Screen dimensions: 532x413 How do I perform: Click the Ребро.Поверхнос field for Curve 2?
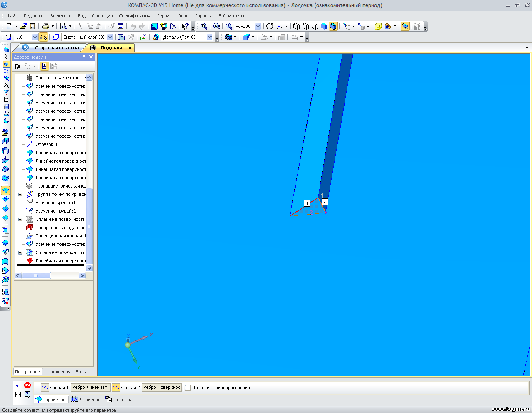[x=161, y=388]
